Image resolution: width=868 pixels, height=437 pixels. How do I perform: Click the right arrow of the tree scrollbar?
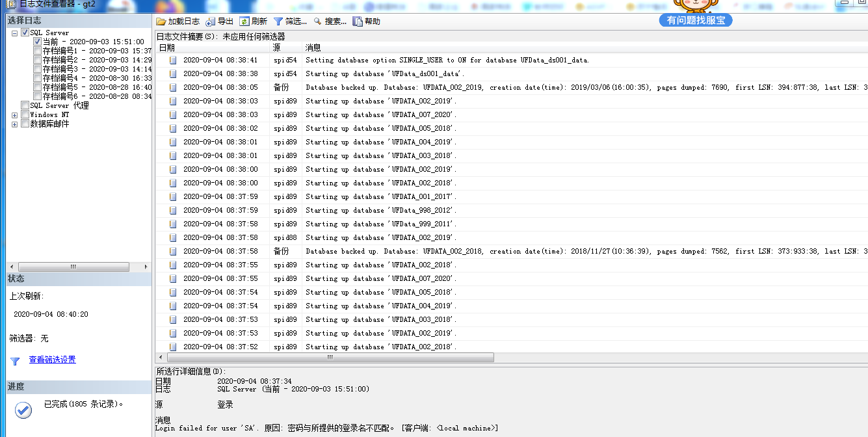(146, 267)
